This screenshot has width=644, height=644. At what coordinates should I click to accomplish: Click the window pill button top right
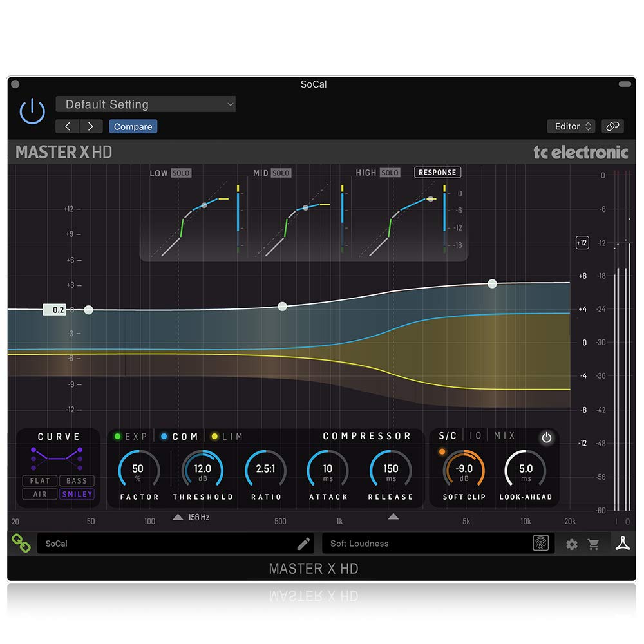pos(625,84)
